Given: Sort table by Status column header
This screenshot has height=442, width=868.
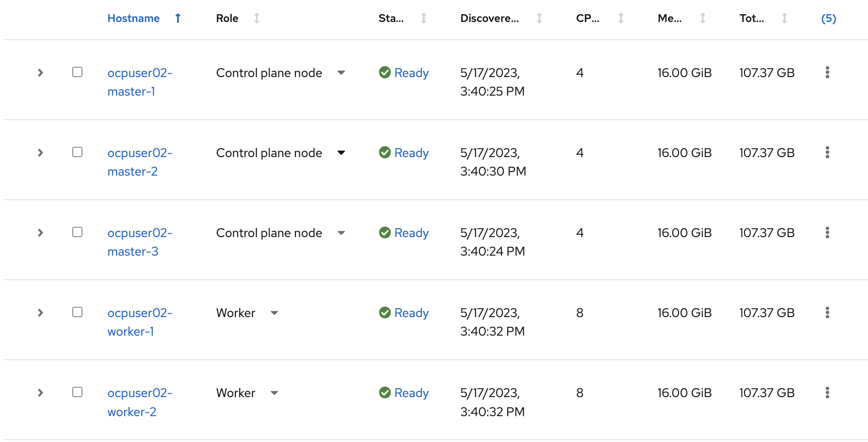Looking at the screenshot, I should 391,19.
